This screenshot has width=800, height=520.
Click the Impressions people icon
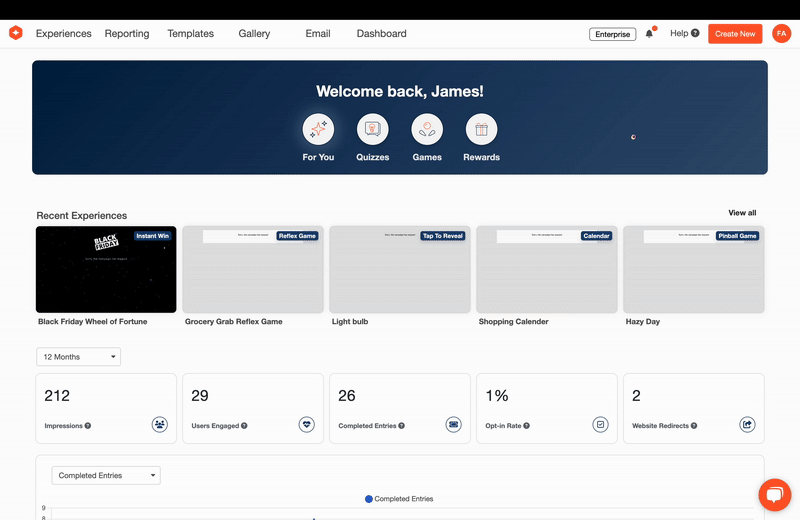click(x=160, y=425)
